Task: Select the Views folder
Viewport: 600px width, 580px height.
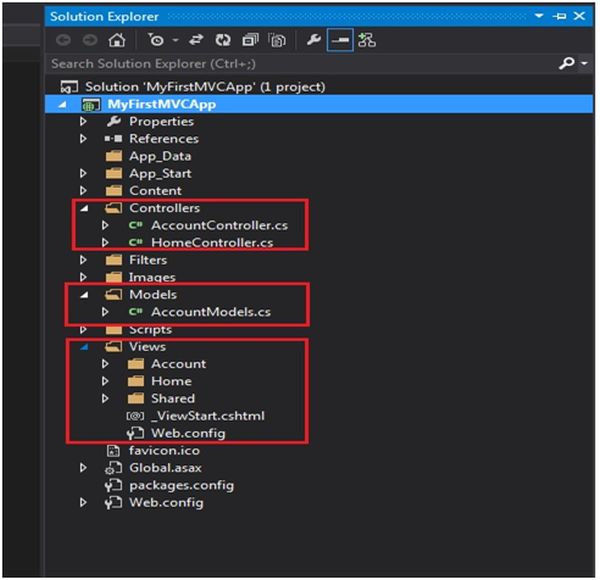Action: [147, 347]
